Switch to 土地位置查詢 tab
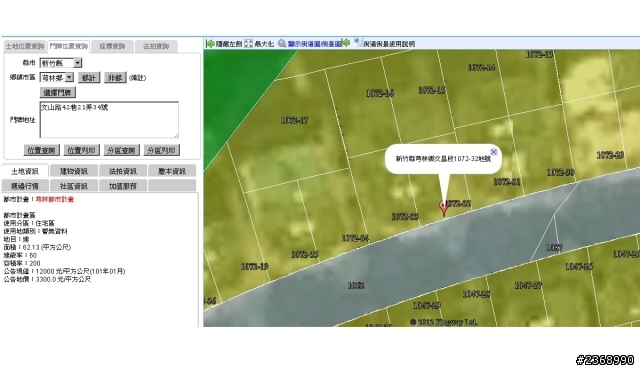The image size is (640, 368). coord(24,47)
